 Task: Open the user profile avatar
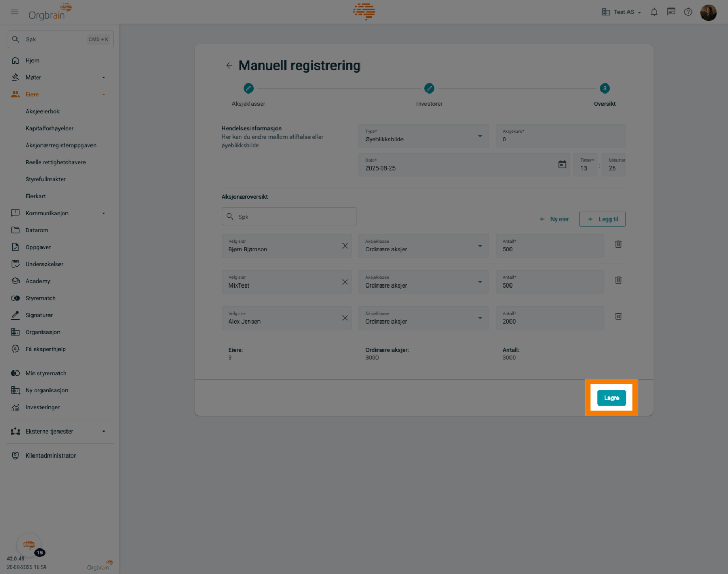(708, 12)
